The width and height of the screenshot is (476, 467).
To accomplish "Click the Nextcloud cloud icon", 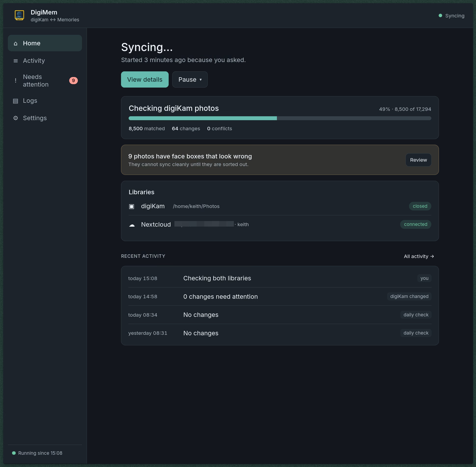I will coord(132,225).
